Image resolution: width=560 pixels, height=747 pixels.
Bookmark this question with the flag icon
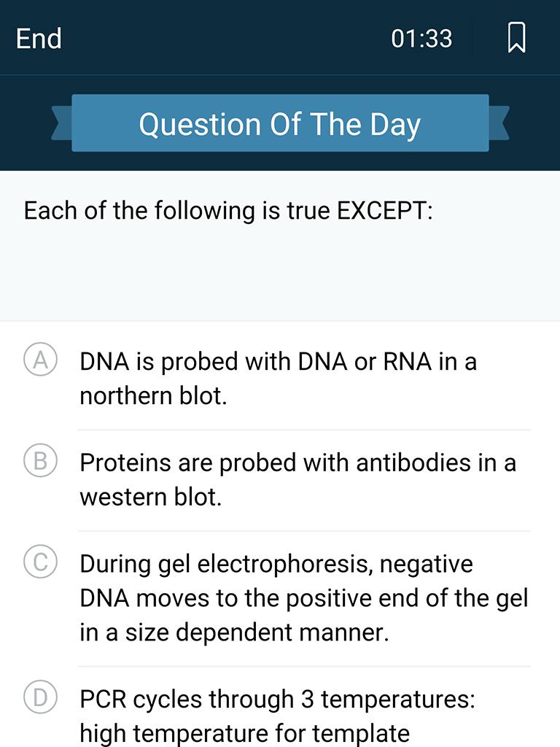[517, 38]
